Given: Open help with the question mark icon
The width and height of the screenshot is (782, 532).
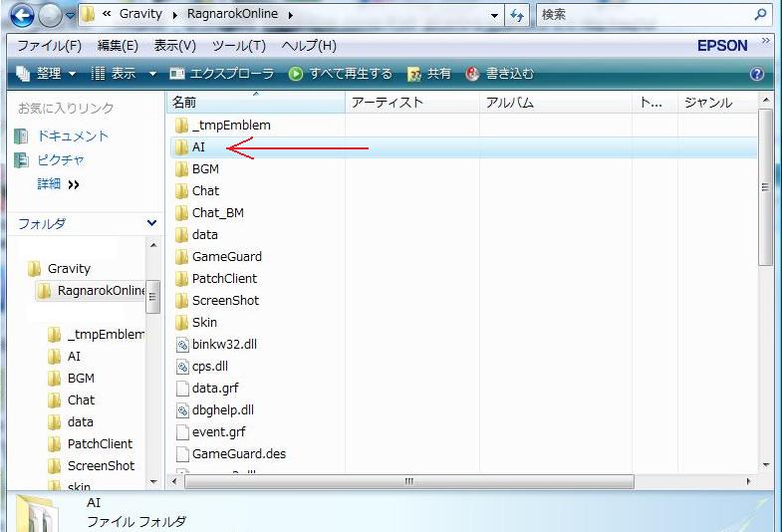Looking at the screenshot, I should point(756,75).
